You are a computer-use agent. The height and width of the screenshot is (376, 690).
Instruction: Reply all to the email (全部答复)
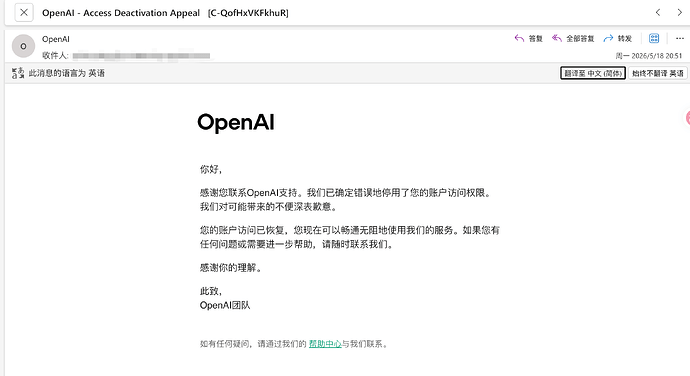[x=573, y=38]
